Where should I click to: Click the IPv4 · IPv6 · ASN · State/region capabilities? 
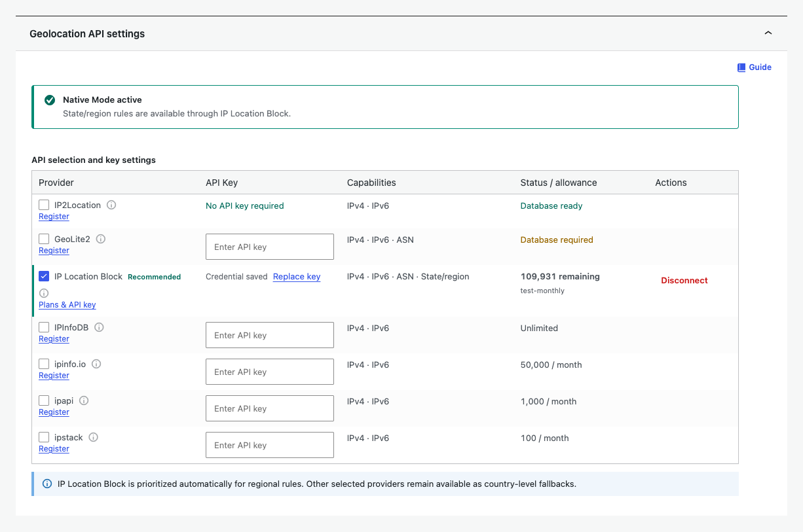[408, 276]
